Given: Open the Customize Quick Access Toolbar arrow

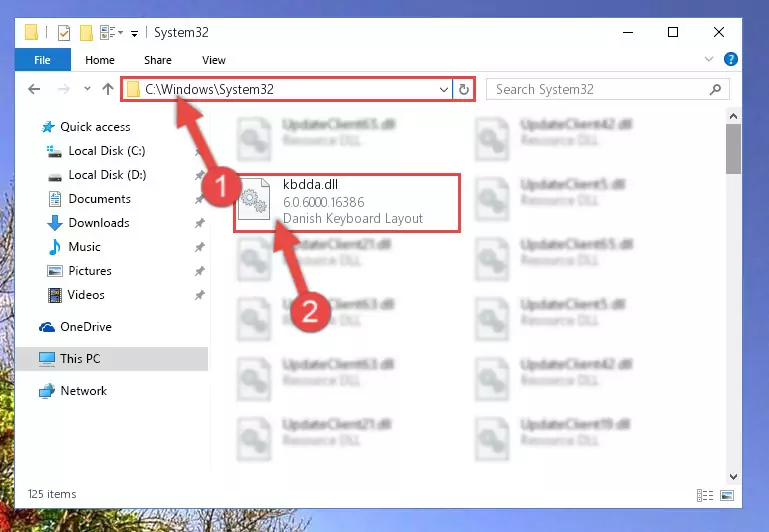Looking at the screenshot, I should point(134,33).
